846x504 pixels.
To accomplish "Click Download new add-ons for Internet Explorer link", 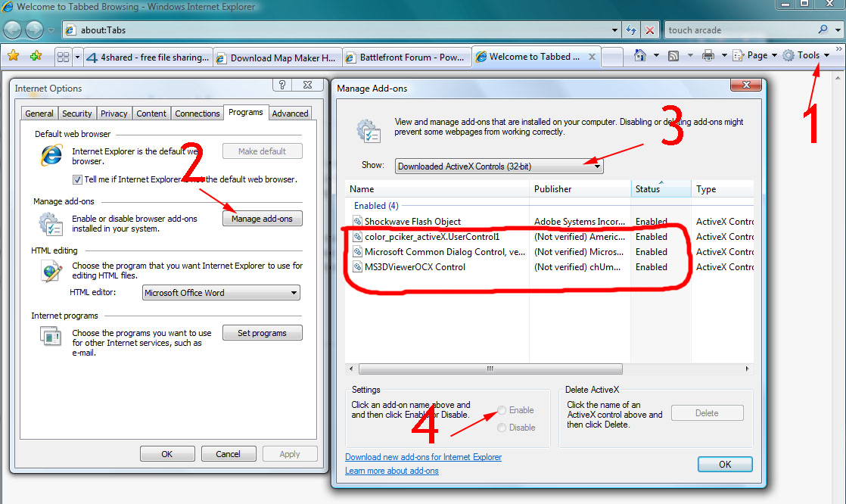I will pyautogui.click(x=424, y=457).
